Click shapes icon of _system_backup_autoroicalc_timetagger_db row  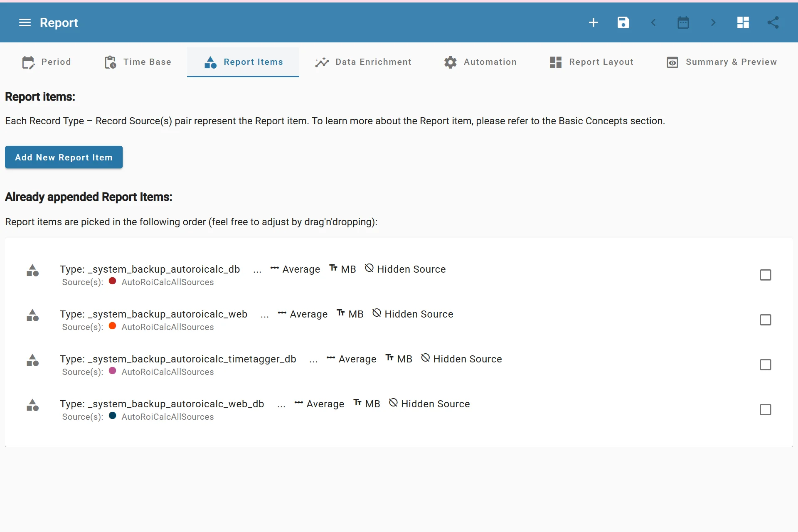(x=32, y=360)
